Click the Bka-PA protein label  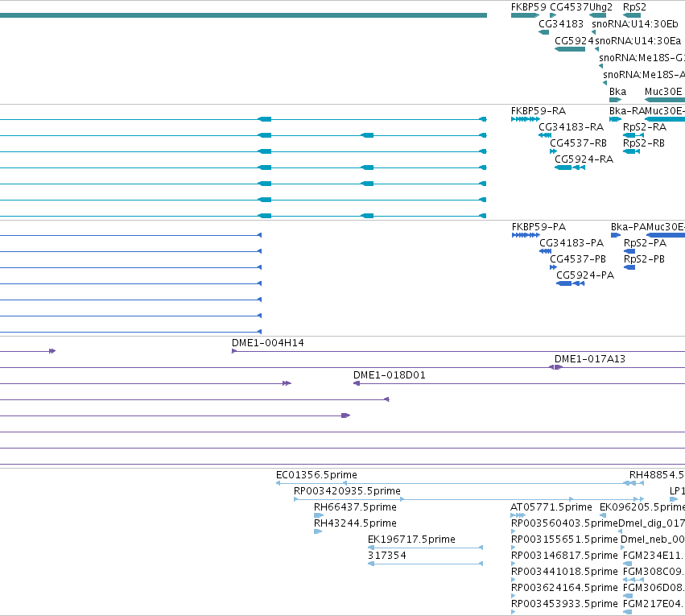coord(628,227)
